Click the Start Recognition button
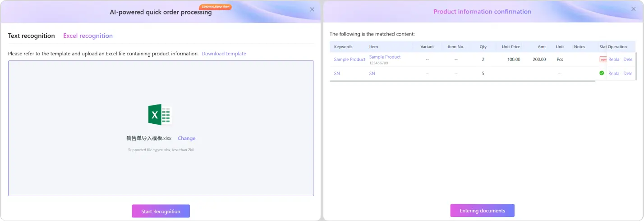Image resolution: width=644 pixels, height=221 pixels. click(x=161, y=211)
